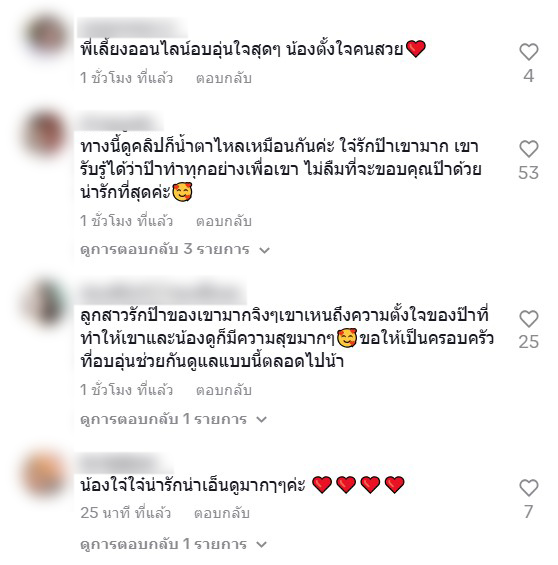Click the 25 นาที ที่แล้ว timestamp
The height and width of the screenshot is (565, 558).
[x=125, y=513]
